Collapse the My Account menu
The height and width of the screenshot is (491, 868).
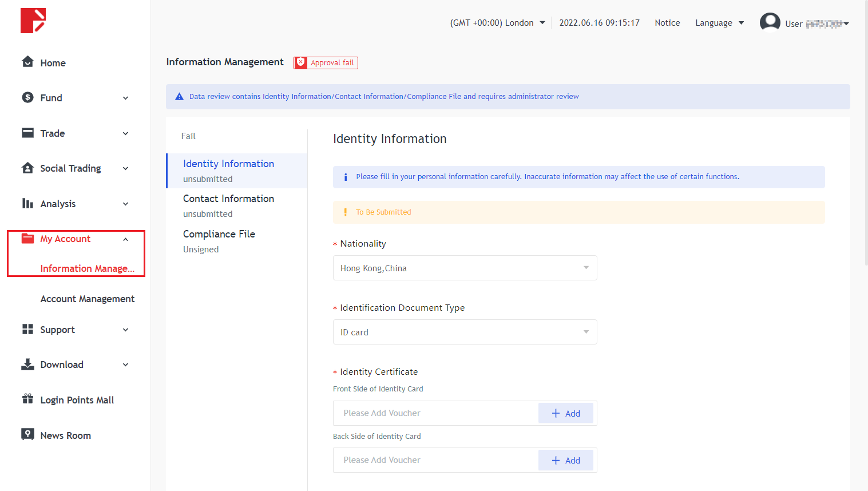click(x=125, y=239)
